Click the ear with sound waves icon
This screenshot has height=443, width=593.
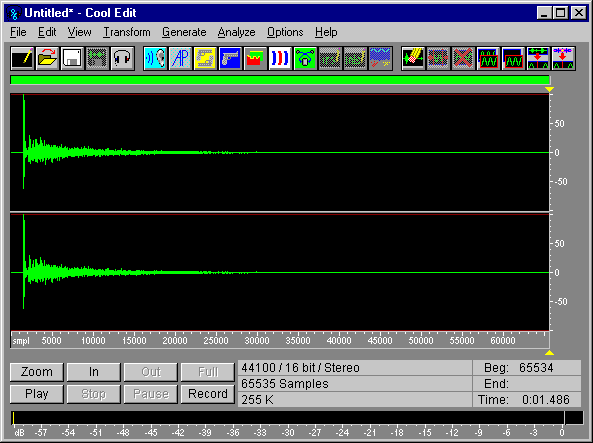(x=155, y=59)
